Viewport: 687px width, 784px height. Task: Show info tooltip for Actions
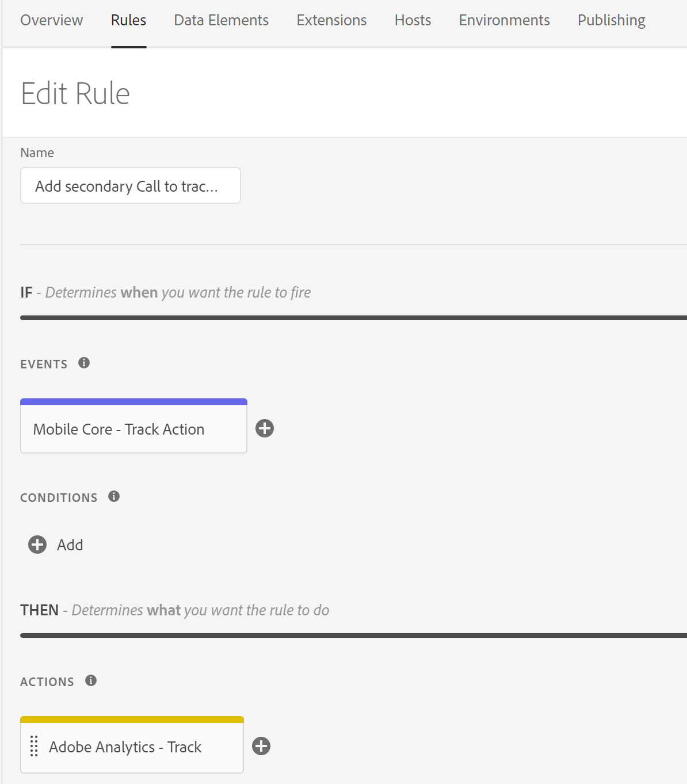(91, 680)
